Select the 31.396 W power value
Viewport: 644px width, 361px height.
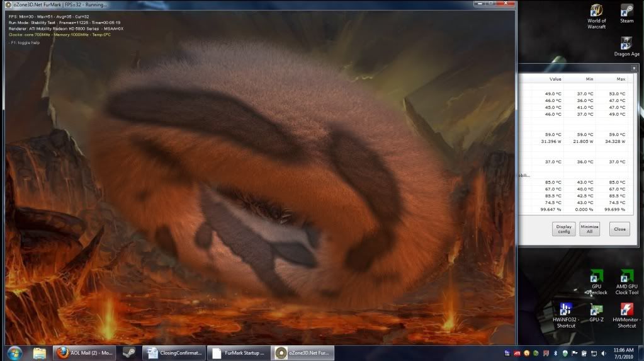[x=551, y=142]
